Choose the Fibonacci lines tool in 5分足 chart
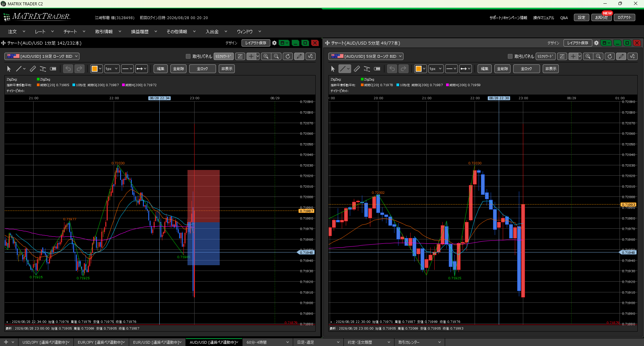 tap(367, 69)
